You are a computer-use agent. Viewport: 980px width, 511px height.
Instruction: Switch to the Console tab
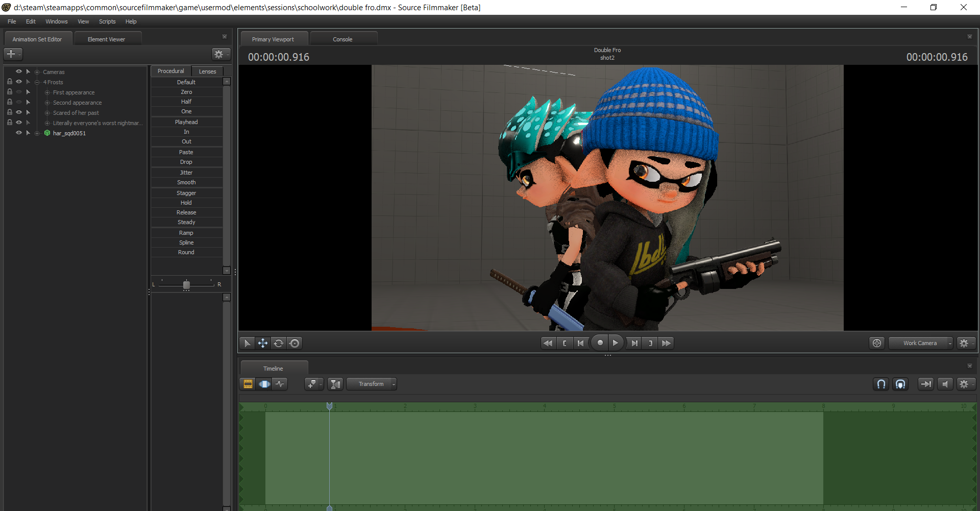pos(343,39)
